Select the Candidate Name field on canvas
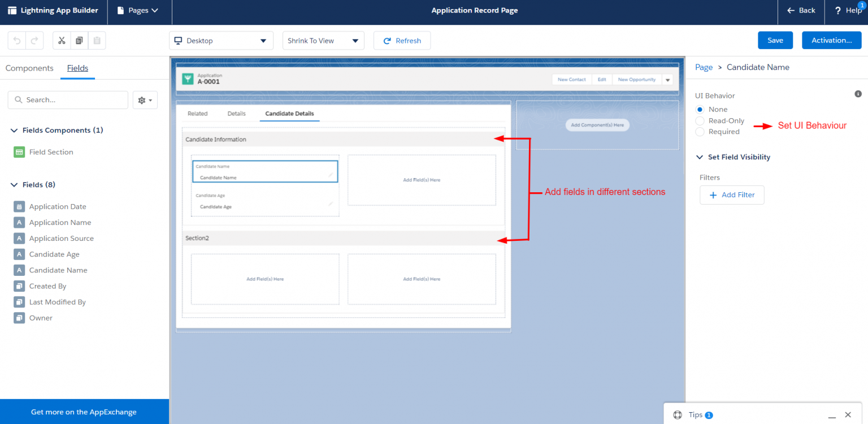This screenshot has height=424, width=868. point(265,171)
